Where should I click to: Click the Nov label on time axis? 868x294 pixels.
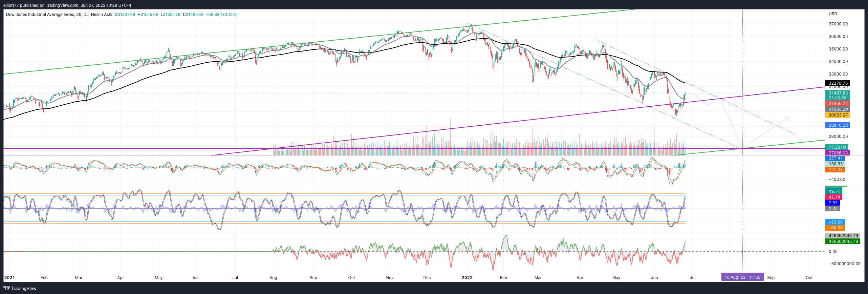click(390, 278)
